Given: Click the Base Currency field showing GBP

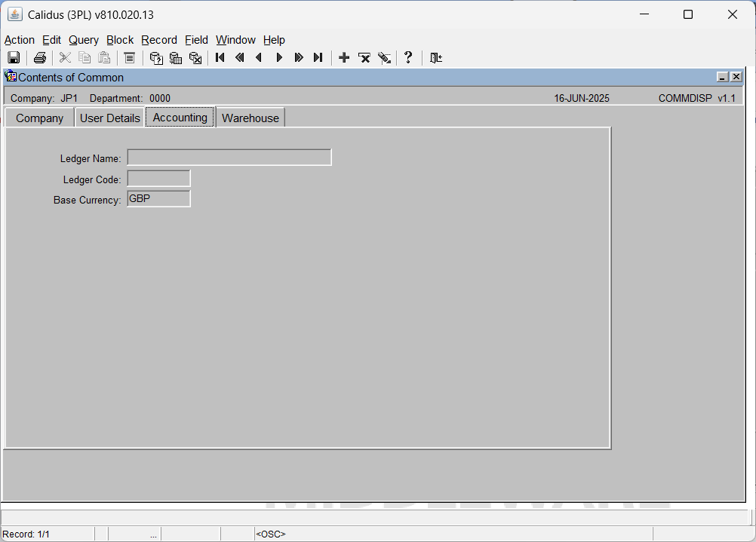Looking at the screenshot, I should click(x=158, y=199).
